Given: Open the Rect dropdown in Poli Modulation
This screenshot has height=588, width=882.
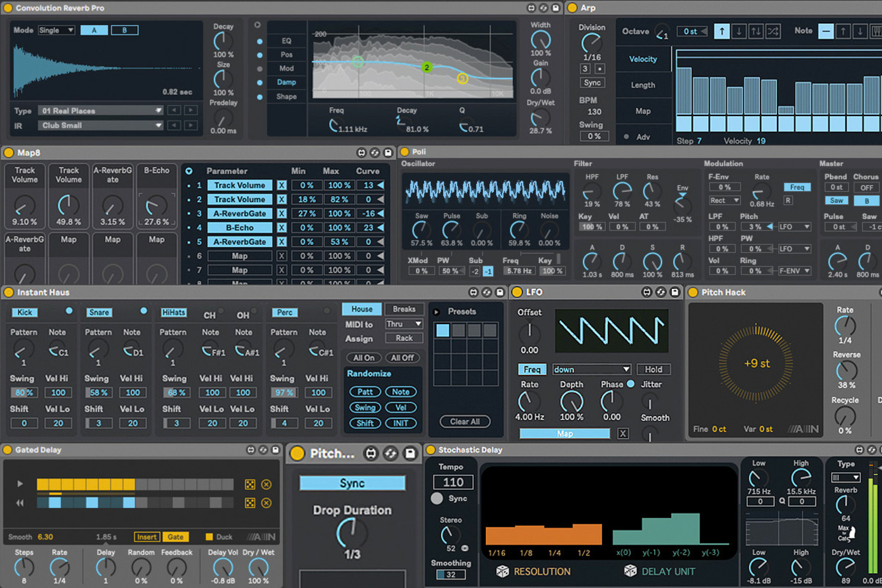Looking at the screenshot, I should click(x=724, y=201).
